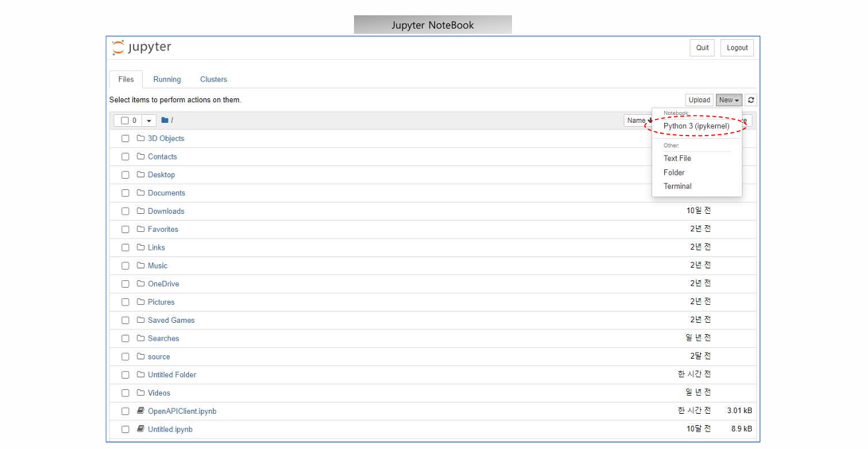868x449 pixels.
Task: Check the 3D Objects folder checkbox
Action: pos(125,139)
